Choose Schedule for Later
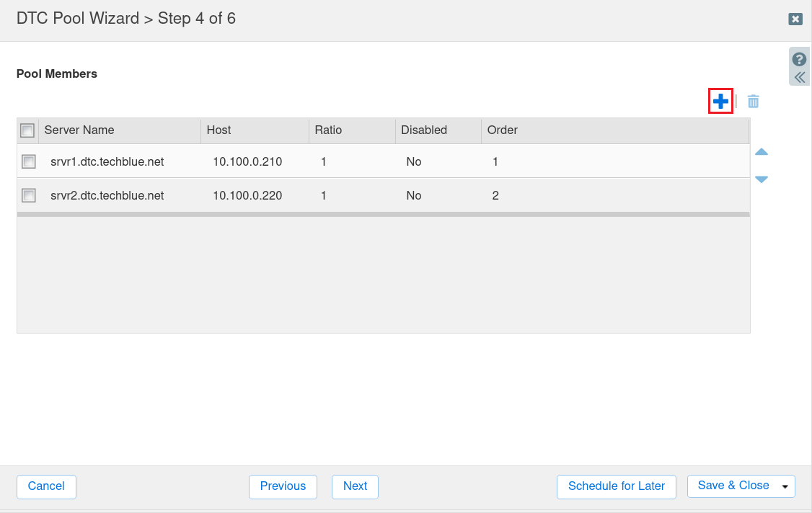 [x=616, y=486]
